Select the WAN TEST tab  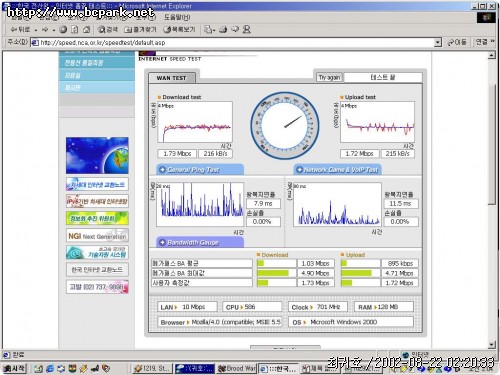[172, 78]
